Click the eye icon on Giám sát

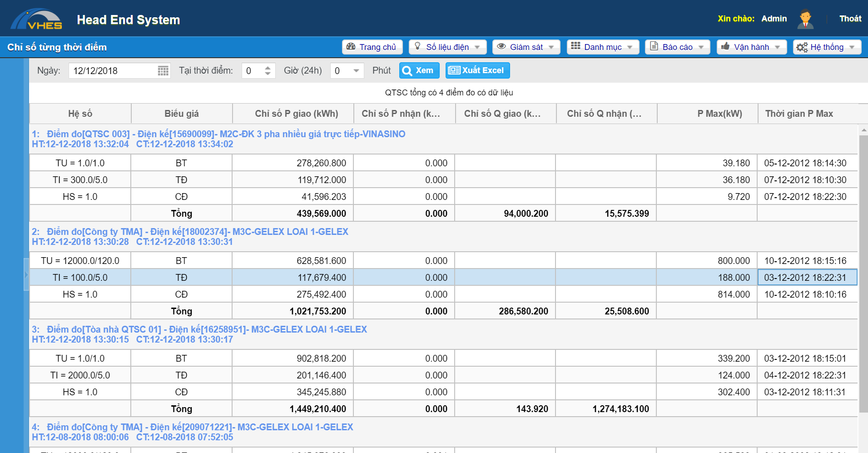pos(501,46)
